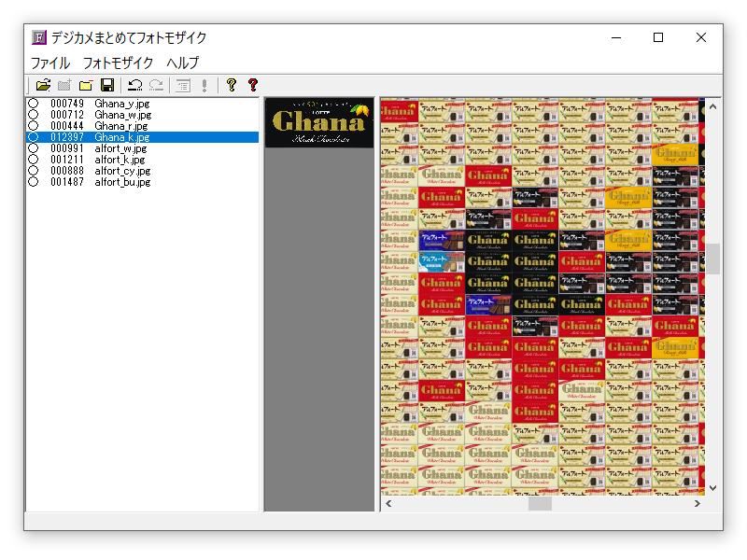Viewport: 747px width, 560px height.
Task: Click the remove folder icon with red minus
Action: 86,85
